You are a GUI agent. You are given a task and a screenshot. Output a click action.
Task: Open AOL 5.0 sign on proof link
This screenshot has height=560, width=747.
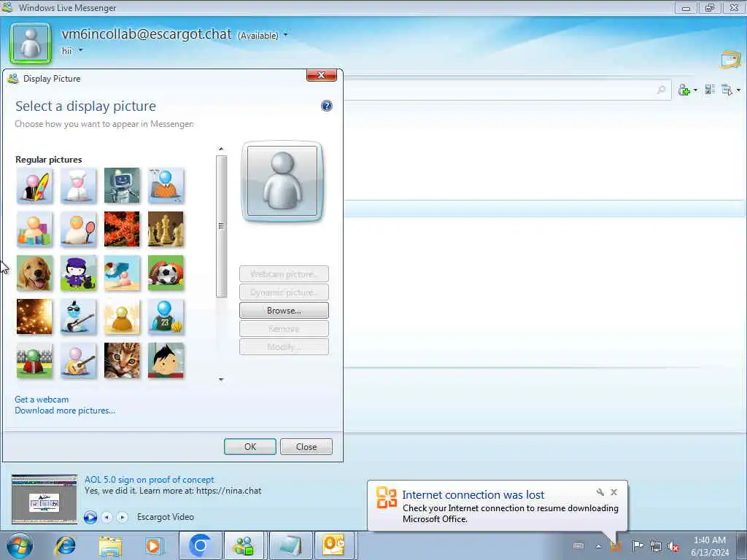pyautogui.click(x=149, y=480)
